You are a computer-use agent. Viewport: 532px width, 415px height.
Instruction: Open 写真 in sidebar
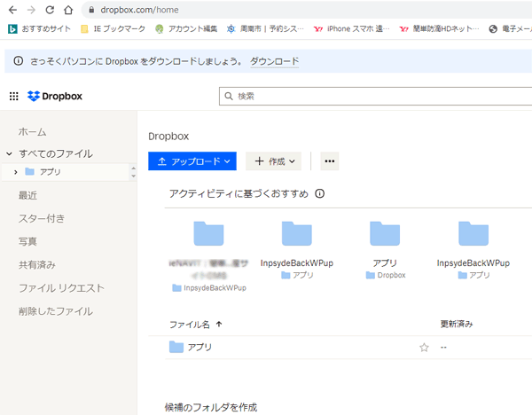tap(27, 241)
